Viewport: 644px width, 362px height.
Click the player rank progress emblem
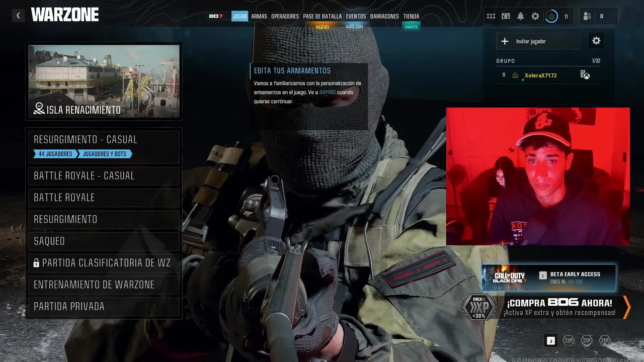[x=551, y=16]
